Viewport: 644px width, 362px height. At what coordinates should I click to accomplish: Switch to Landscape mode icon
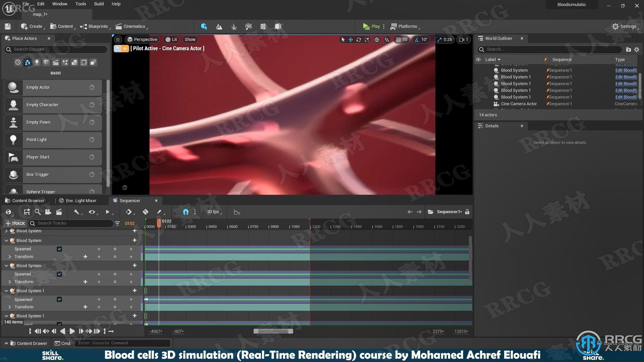pyautogui.click(x=219, y=26)
